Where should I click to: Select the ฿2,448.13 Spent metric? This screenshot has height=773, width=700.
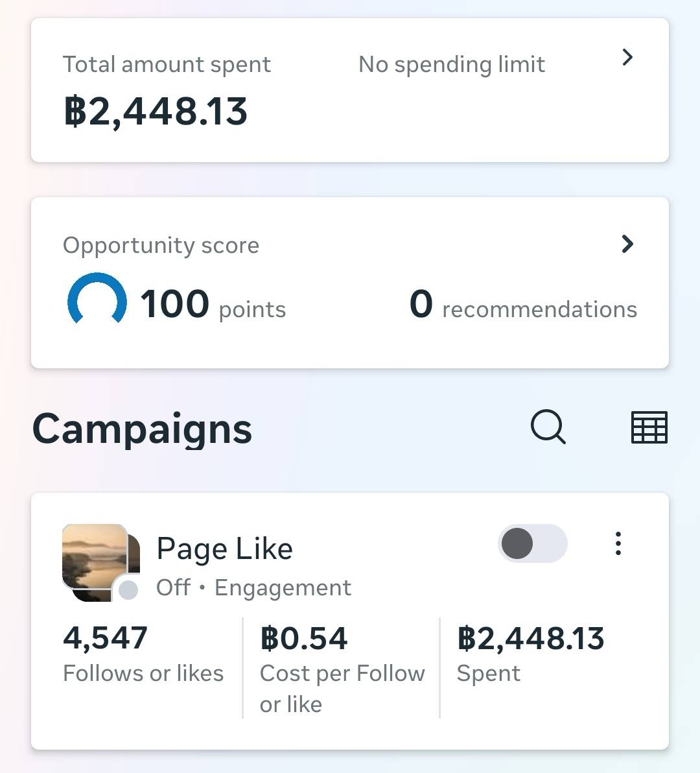coord(530,655)
